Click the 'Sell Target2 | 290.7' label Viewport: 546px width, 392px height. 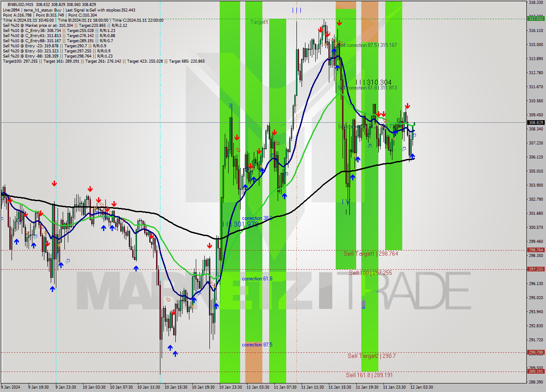click(371, 355)
